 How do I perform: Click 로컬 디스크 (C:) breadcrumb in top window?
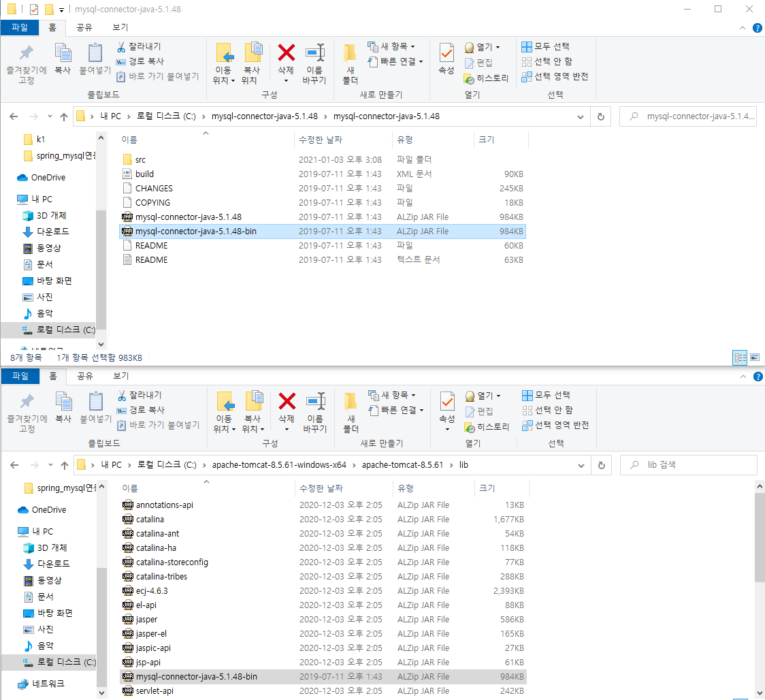pyautogui.click(x=166, y=116)
